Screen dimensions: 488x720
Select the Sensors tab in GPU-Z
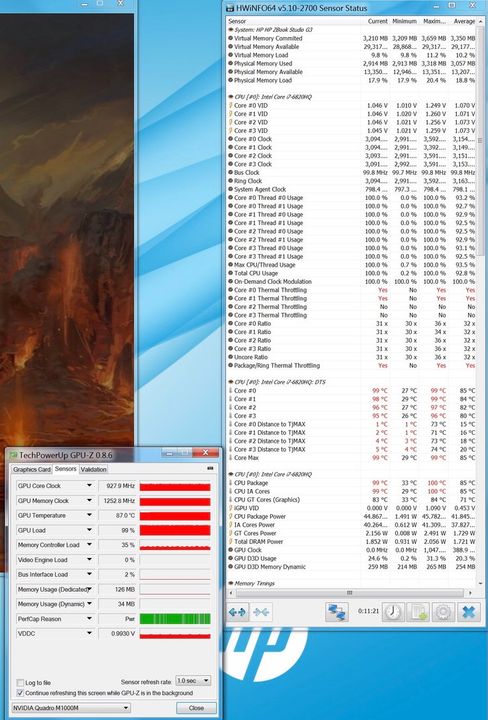66,469
